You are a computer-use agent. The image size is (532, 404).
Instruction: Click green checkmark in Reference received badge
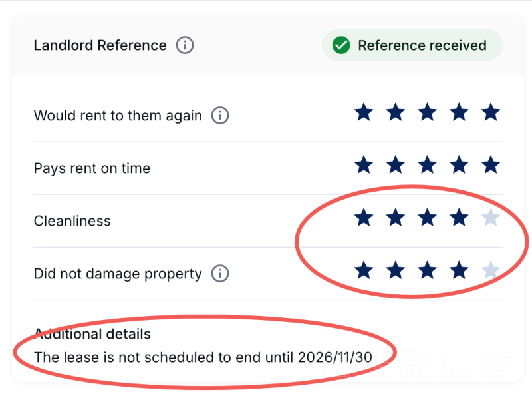341,45
